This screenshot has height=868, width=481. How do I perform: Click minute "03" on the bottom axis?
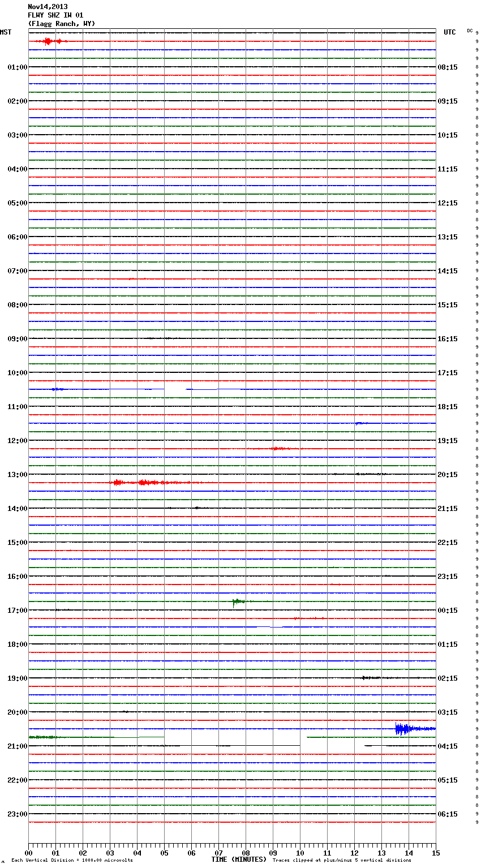point(110,853)
